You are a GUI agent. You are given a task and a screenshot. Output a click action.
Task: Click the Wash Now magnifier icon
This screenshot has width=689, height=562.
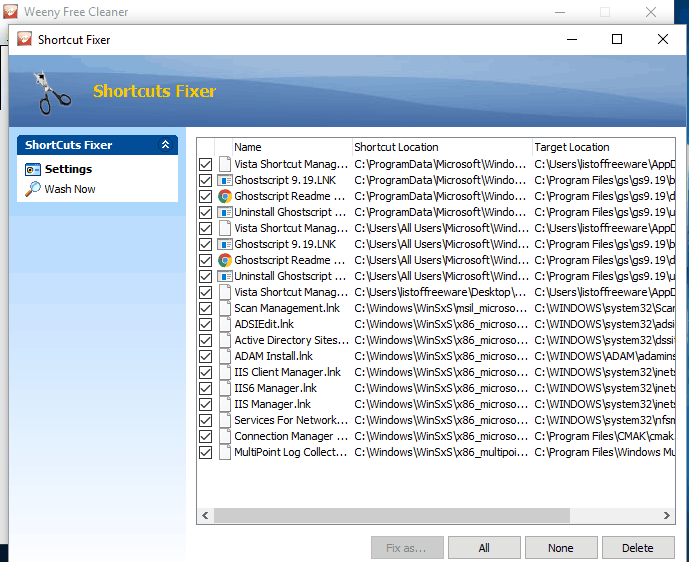[x=33, y=189]
